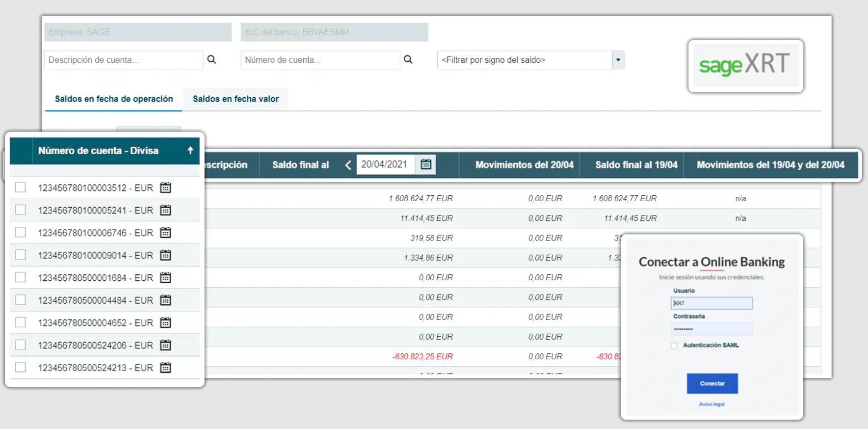Viewport: 868px width, 429px height.
Task: Check the box for account 123456780500524206
Action: point(21,345)
